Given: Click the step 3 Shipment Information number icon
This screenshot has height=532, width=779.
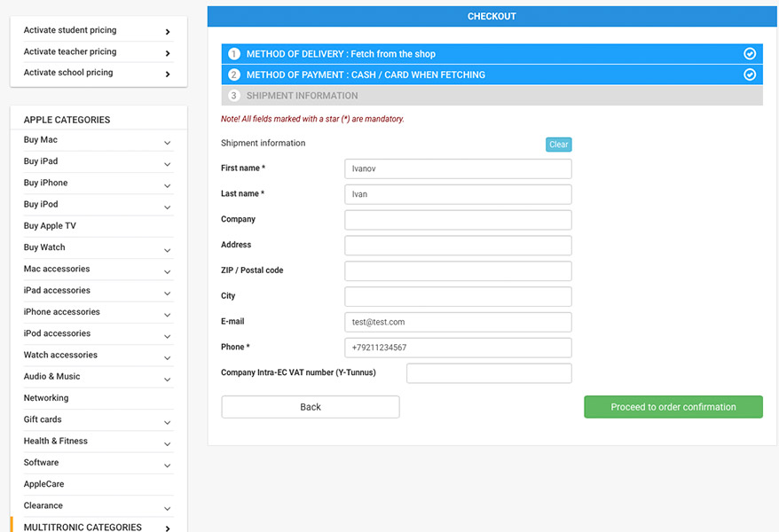Looking at the screenshot, I should pos(234,95).
